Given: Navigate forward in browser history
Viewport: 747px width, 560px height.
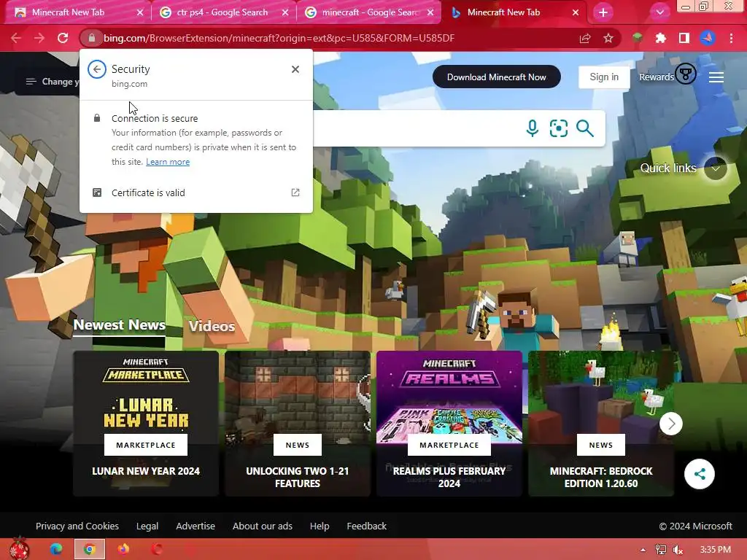Looking at the screenshot, I should pyautogui.click(x=39, y=38).
